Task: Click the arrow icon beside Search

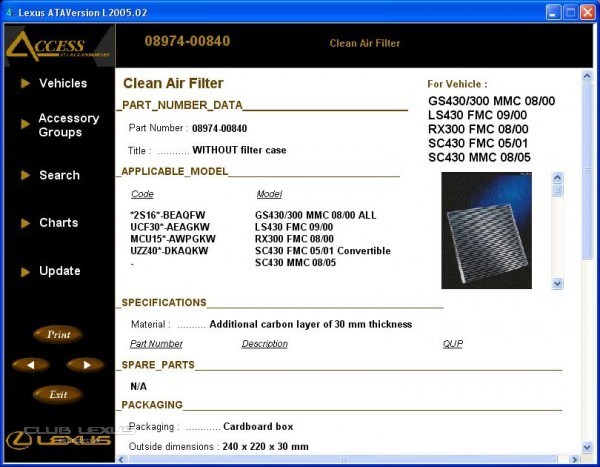Action: click(x=25, y=175)
